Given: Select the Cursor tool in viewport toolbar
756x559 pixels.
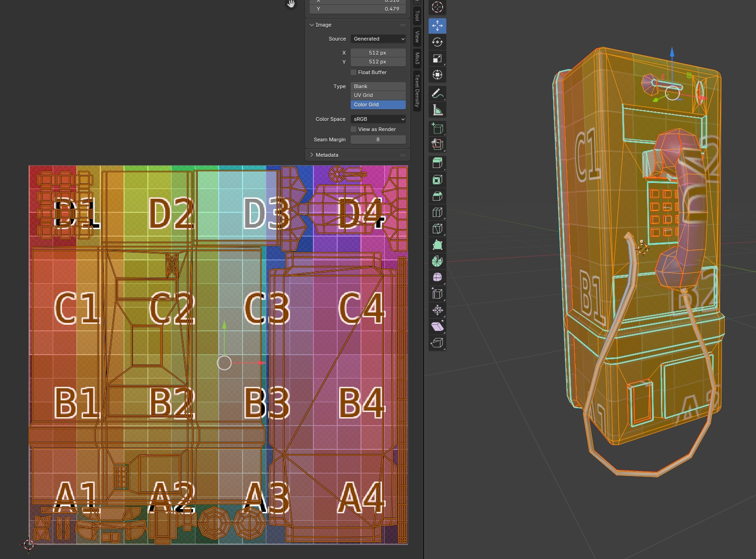Looking at the screenshot, I should (x=437, y=7).
